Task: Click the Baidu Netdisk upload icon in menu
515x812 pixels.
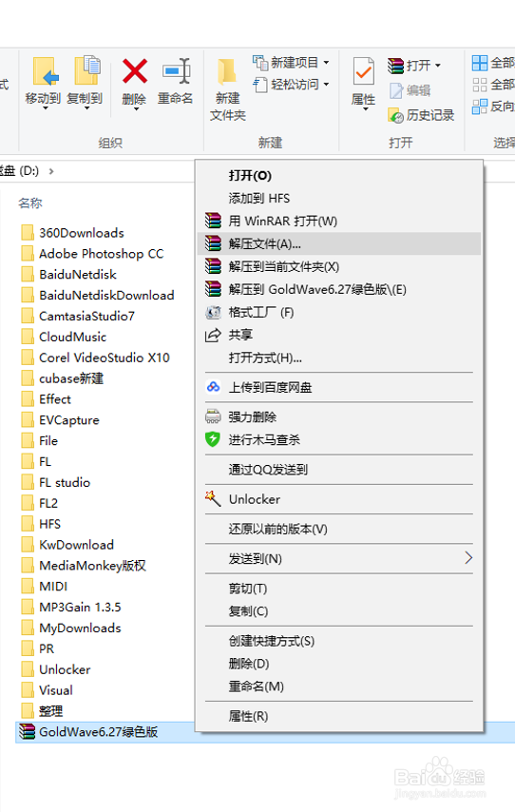Action: pos(213,387)
